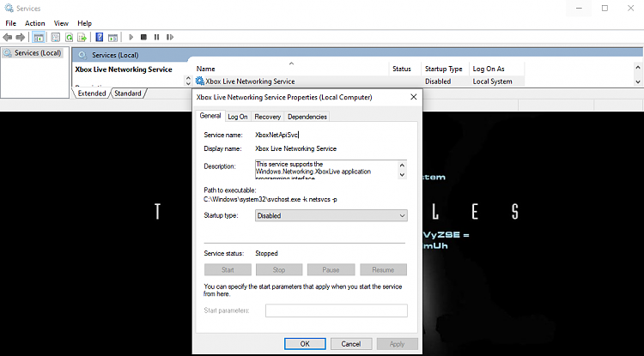Viewport: 644px width, 356px height.
Task: Open the Startup type dropdown
Action: coord(331,215)
